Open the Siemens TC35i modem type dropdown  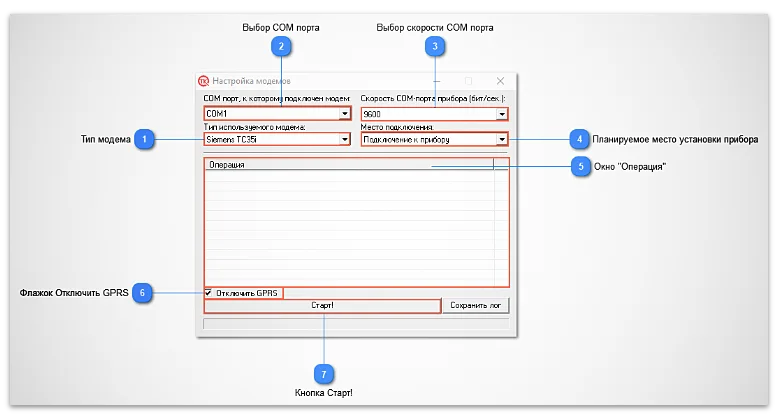point(344,140)
